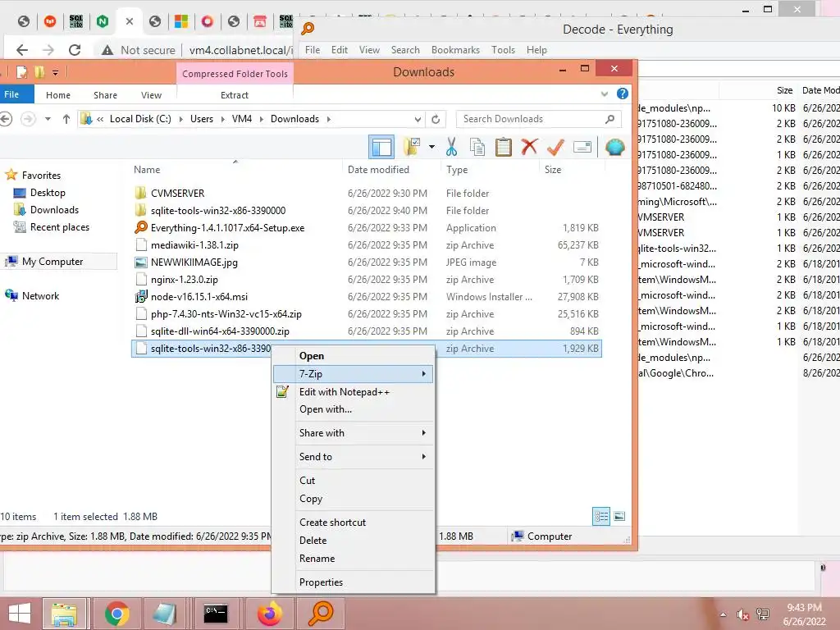Open the View ribbon tab in Explorer
840x630 pixels.
pyautogui.click(x=151, y=95)
